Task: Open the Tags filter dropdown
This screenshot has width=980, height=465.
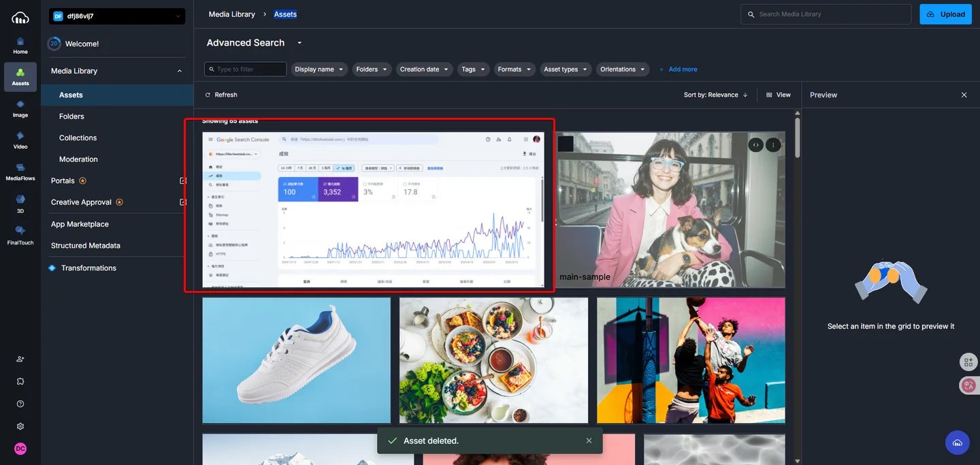Action: coord(473,69)
